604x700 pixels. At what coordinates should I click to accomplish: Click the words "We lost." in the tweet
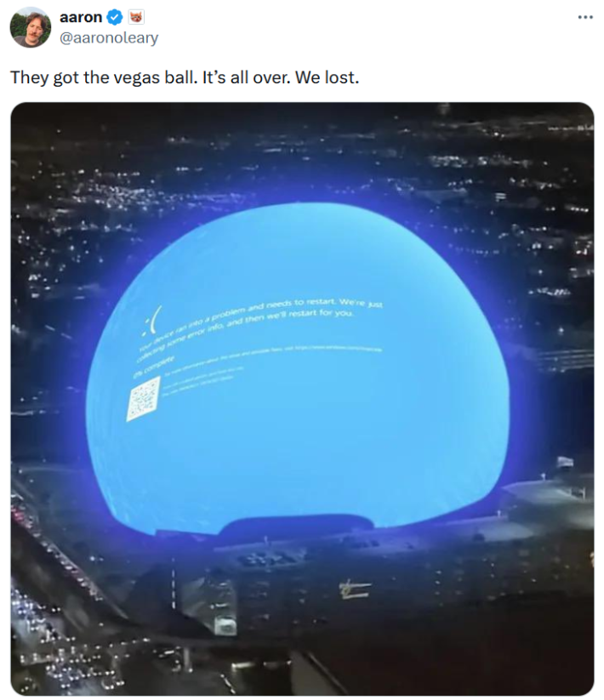(x=327, y=77)
